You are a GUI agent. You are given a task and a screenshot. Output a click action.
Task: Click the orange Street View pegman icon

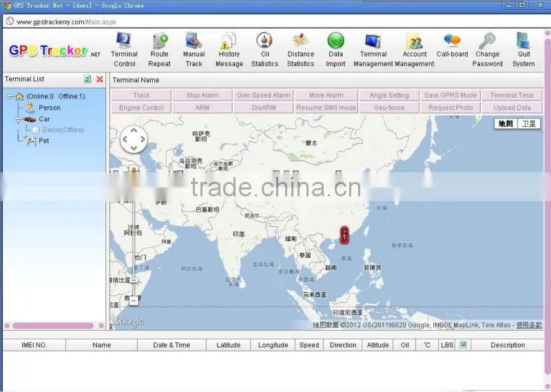(x=134, y=171)
